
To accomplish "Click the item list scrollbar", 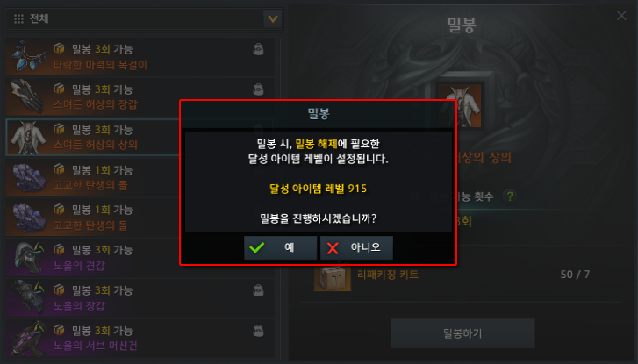I will point(281,198).
